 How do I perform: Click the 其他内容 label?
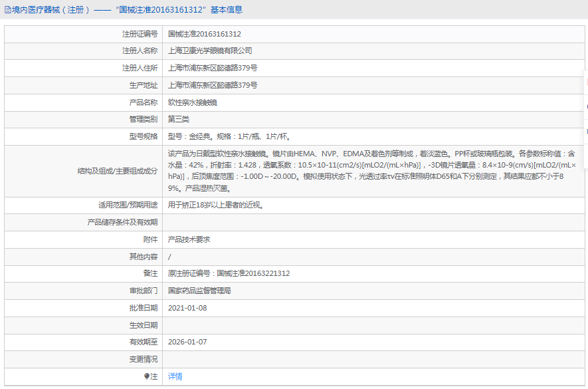tap(144, 257)
